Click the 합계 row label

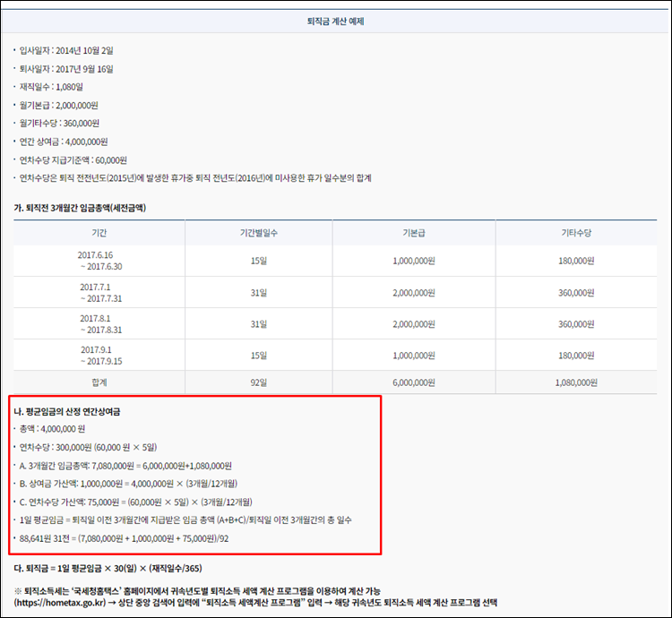[99, 382]
